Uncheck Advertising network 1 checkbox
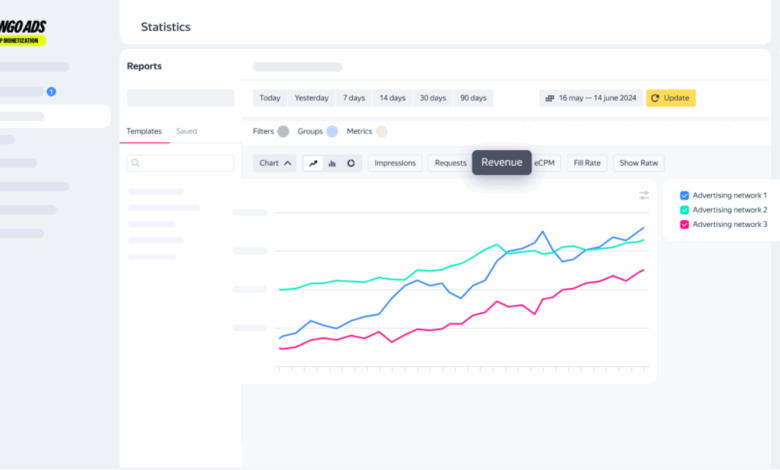This screenshot has height=470, width=780. [x=684, y=196]
